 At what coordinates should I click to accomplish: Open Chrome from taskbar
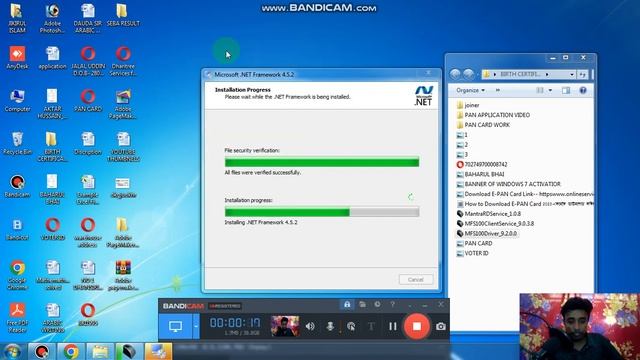click(71, 351)
